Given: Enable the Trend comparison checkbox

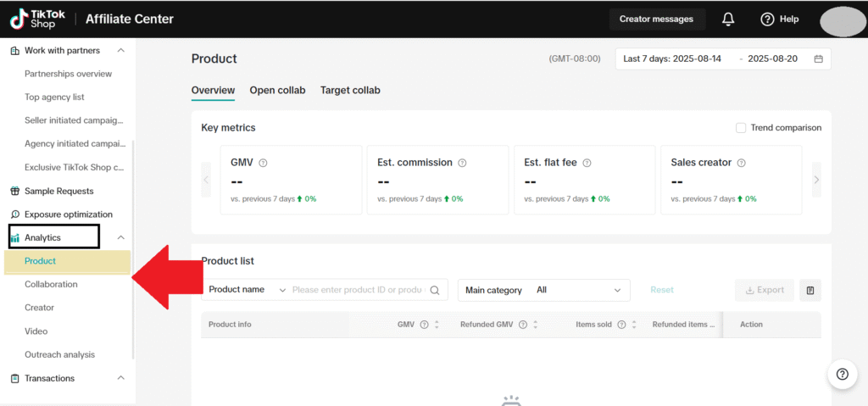Looking at the screenshot, I should click(x=741, y=128).
